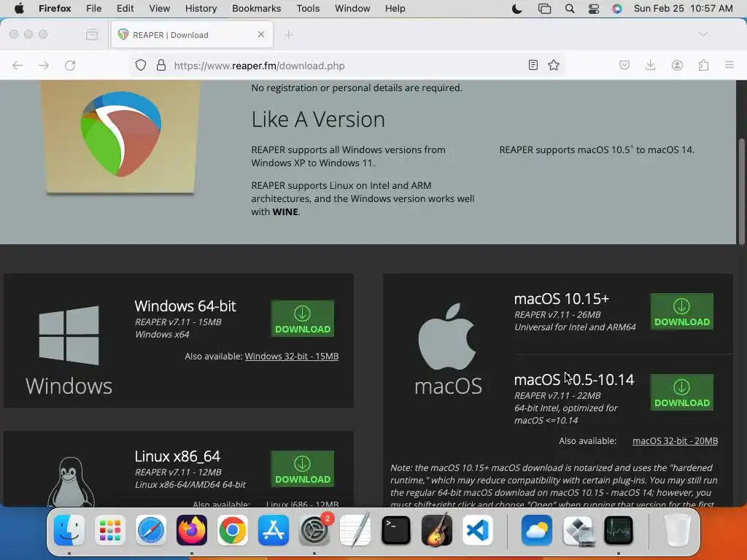Open the Weather app from dock
747x560 pixels.
point(536,530)
